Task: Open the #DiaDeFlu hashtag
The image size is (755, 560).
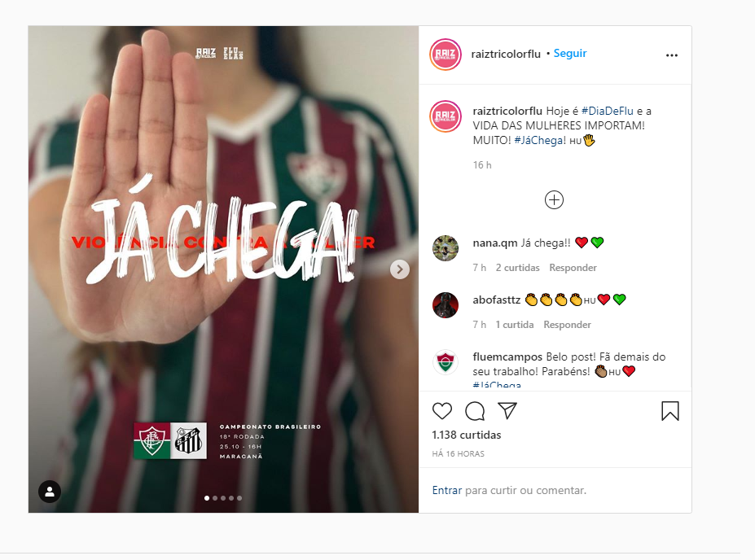Action: coord(608,112)
